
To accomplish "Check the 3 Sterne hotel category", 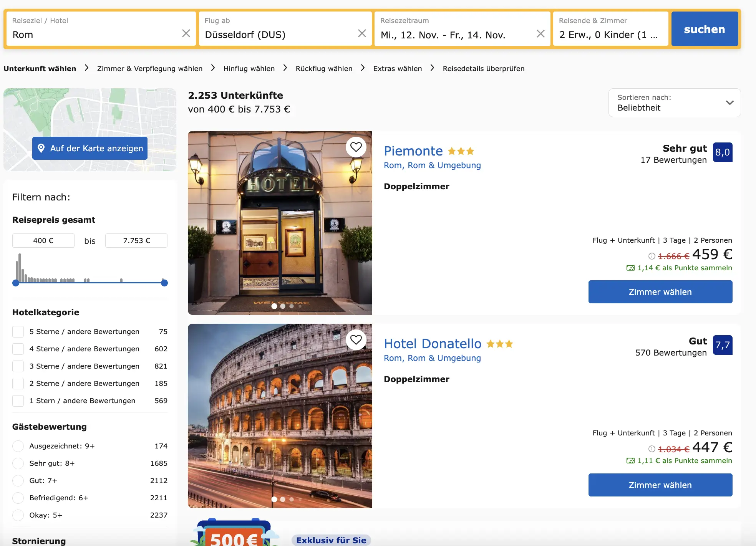I will tap(18, 366).
